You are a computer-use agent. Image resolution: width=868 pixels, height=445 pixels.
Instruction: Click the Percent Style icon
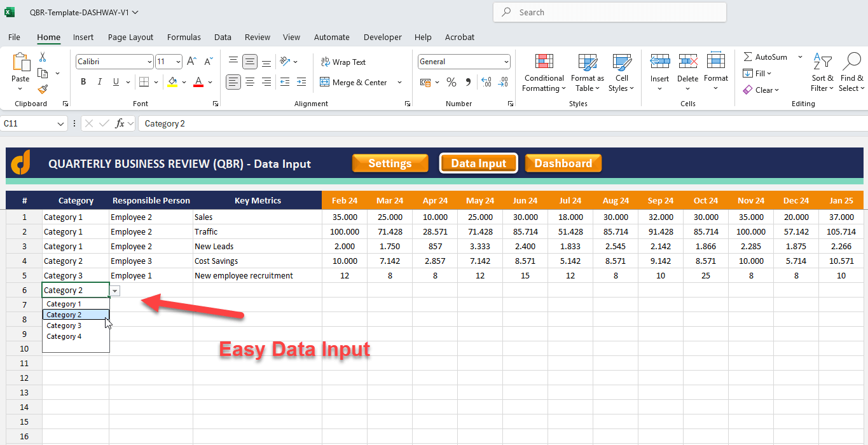click(451, 82)
